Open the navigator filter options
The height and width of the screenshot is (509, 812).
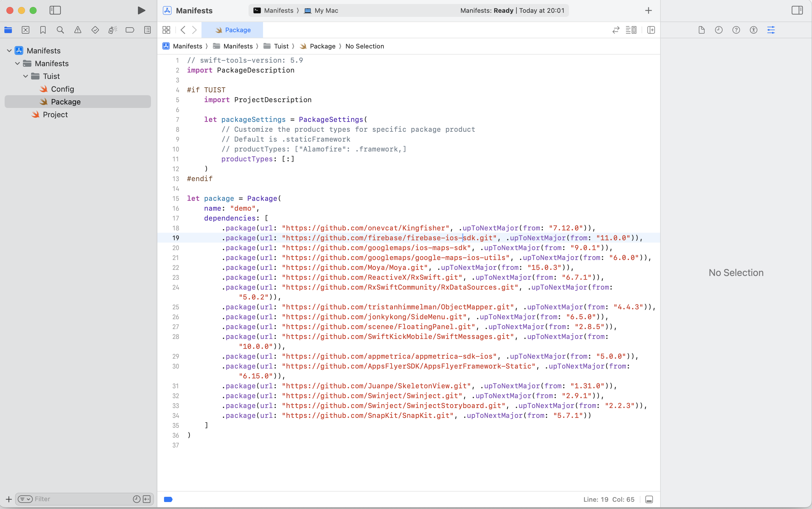pos(25,499)
